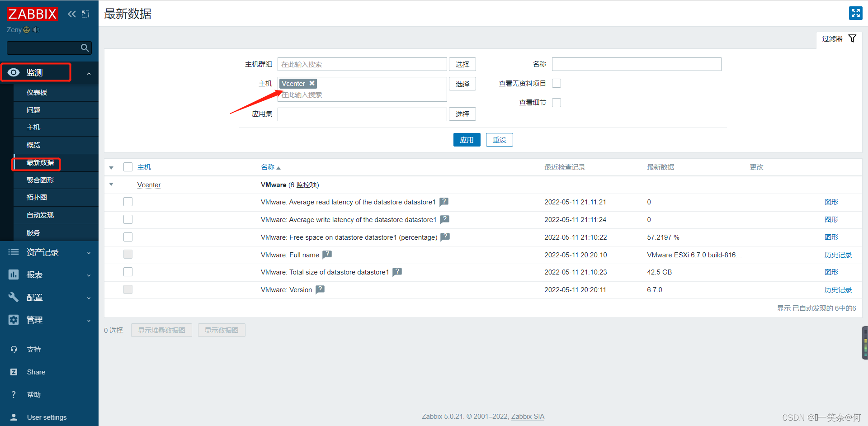Screen dimensions: 868x426
Task: Click the 管理 gear icon
Action: [x=14, y=320]
